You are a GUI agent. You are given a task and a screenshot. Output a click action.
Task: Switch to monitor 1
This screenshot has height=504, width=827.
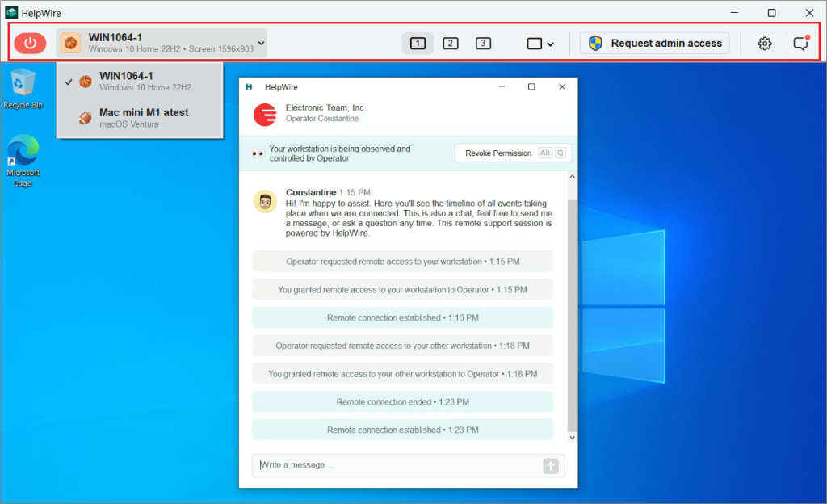click(x=418, y=44)
